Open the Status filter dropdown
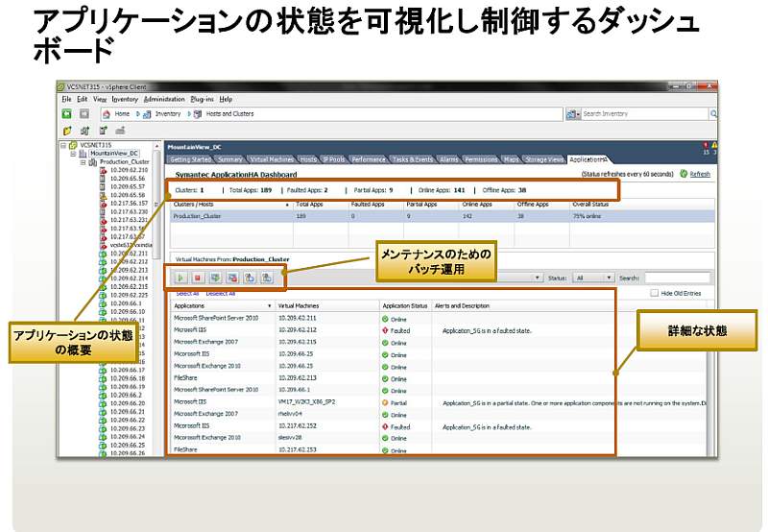 [x=593, y=278]
